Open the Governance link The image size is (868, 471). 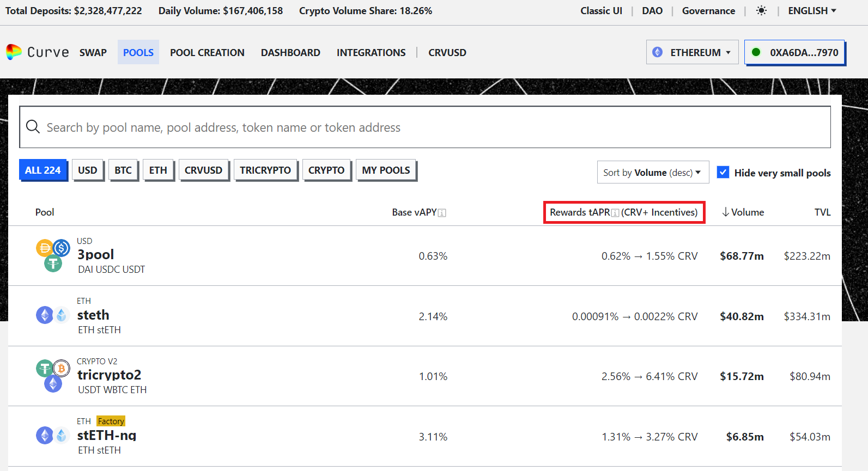tap(708, 11)
